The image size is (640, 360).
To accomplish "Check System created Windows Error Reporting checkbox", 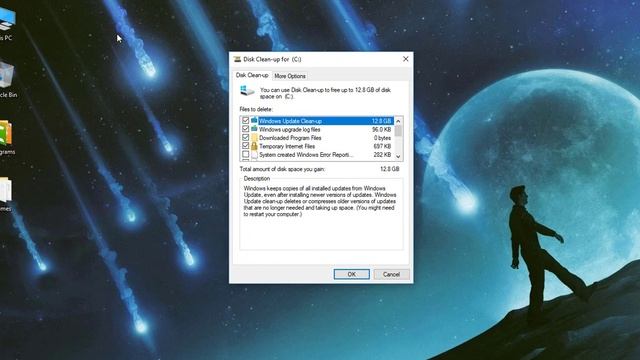I will pyautogui.click(x=245, y=155).
